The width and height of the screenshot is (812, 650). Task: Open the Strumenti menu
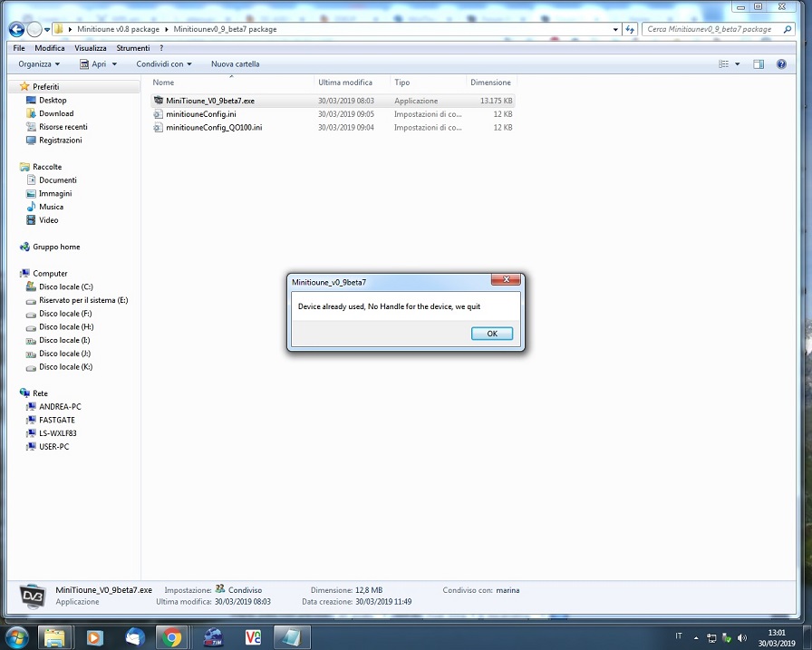coord(132,48)
